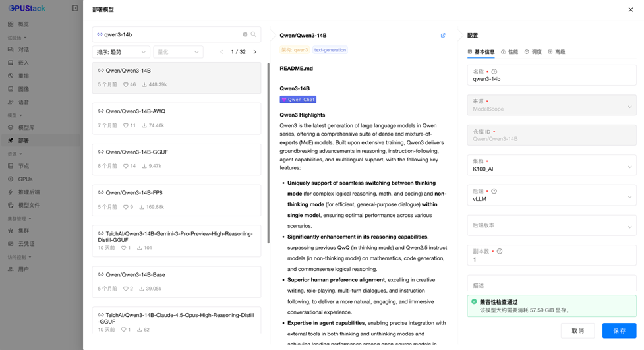The width and height of the screenshot is (644, 350).
Task: Click the text-generation tag
Action: click(330, 50)
